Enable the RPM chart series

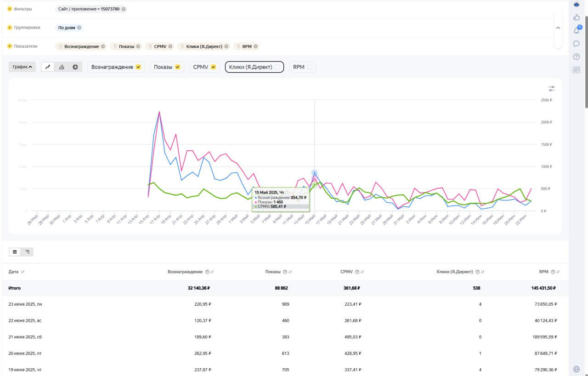(310, 67)
